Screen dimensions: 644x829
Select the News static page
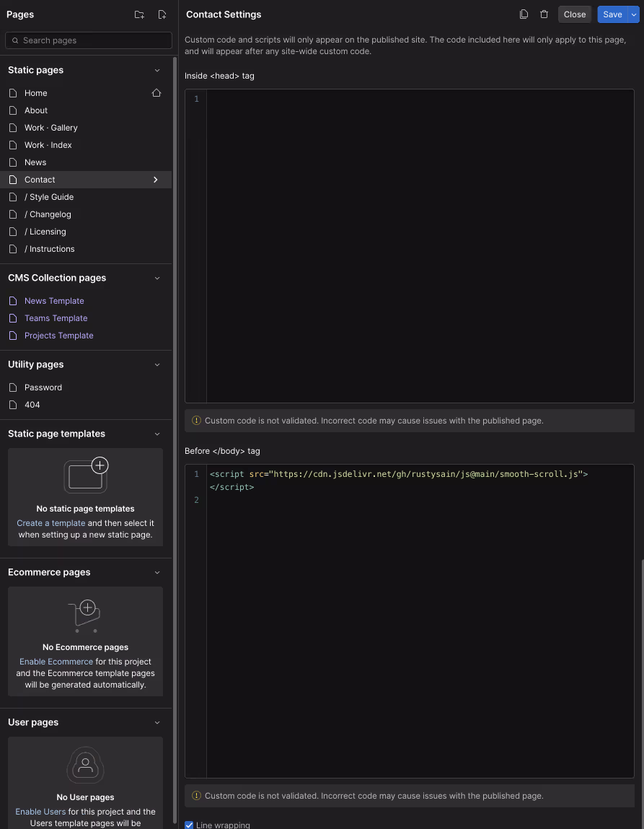click(86, 162)
